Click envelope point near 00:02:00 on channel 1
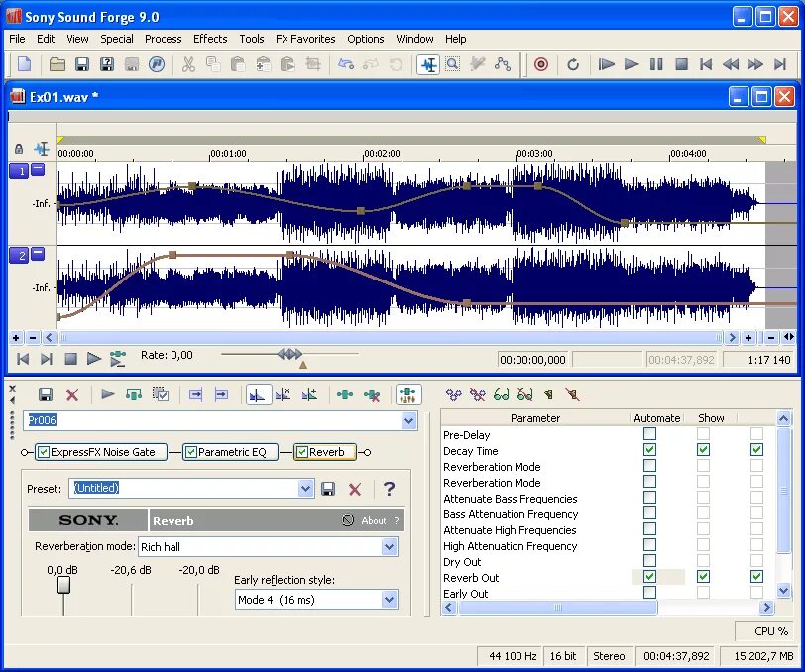 (x=361, y=211)
